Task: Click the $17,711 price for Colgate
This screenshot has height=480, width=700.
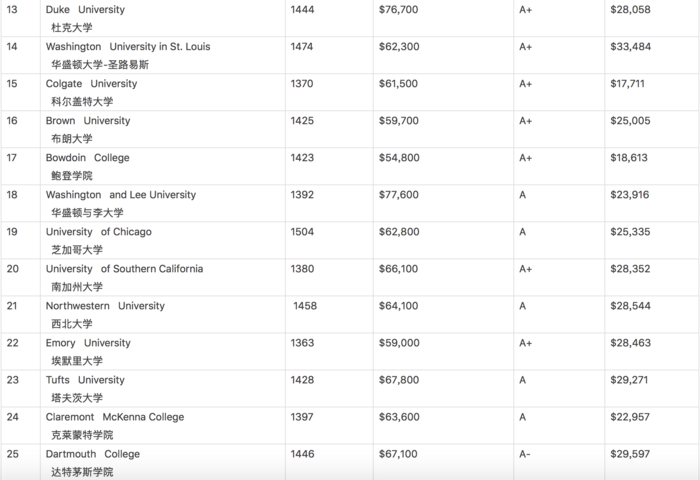Action: (x=627, y=83)
